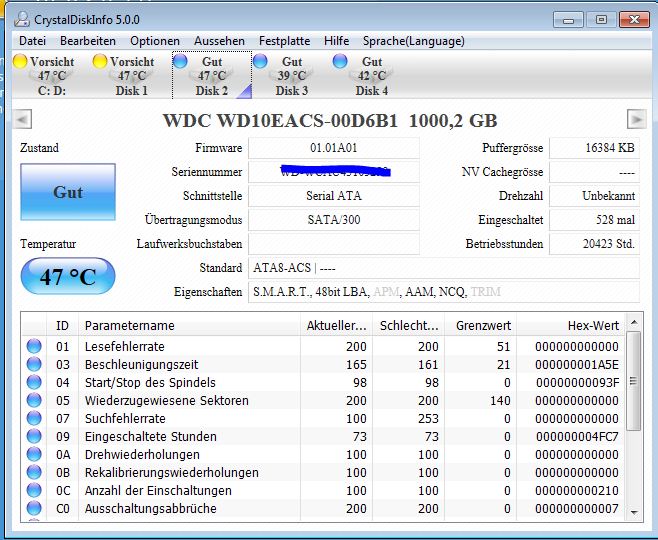Sort by the ID column header
This screenshot has width=658, height=540.
coord(62,325)
